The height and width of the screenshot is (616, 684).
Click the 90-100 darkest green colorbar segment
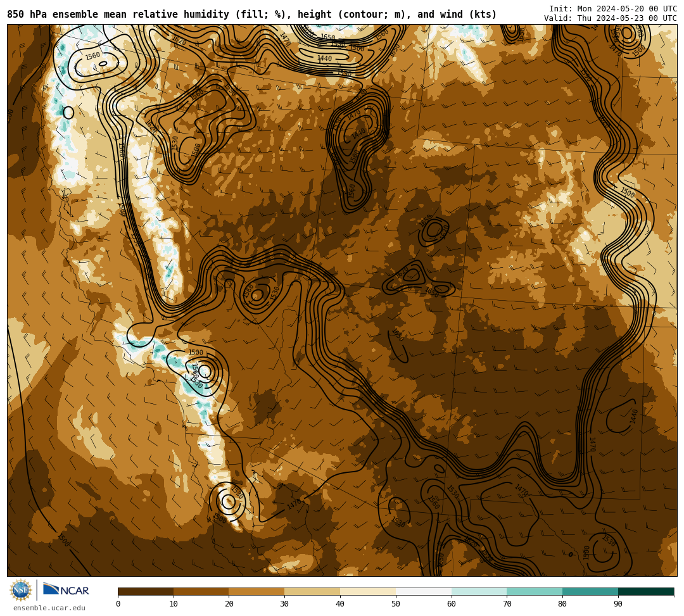(x=646, y=591)
